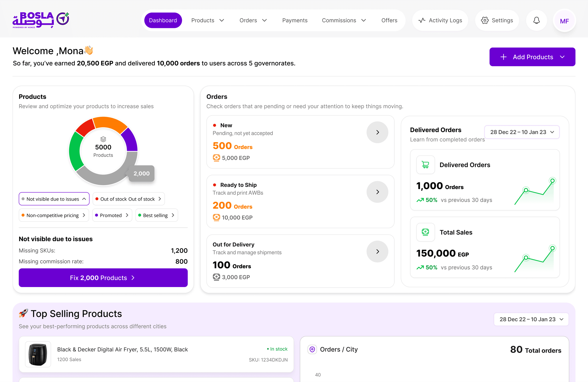Viewport: 588px width, 382px height.
Task: Collapse the Not visible due to issues chip
Action: (x=54, y=199)
